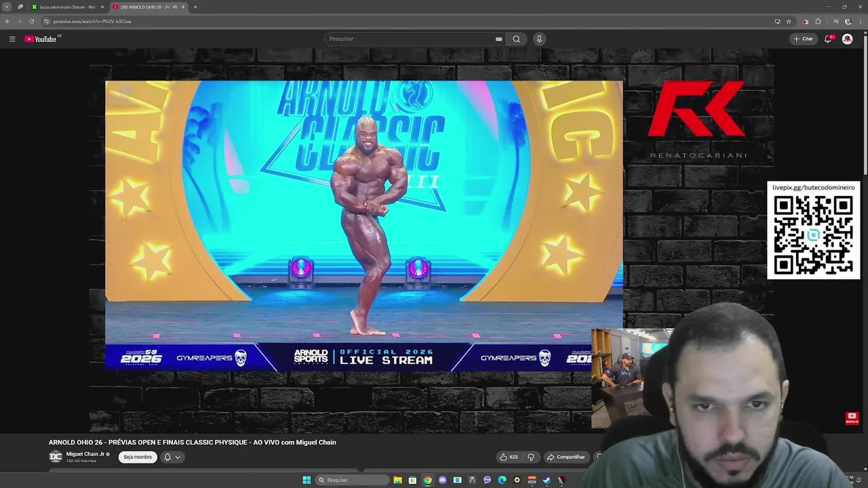Viewport: 868px width, 488px height.
Task: Open Microsoft Edge from taskbar
Action: tap(502, 480)
